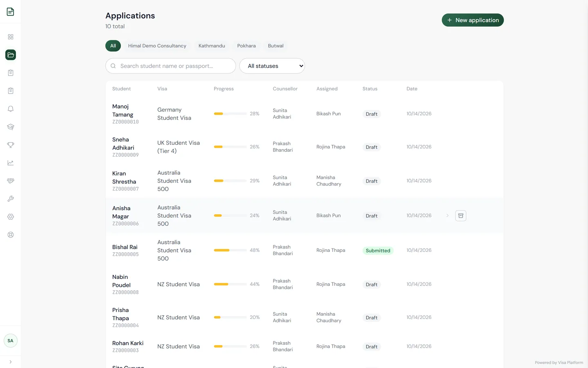
Task: Click Bishal Rai's 48% progress bar
Action: tap(230, 250)
